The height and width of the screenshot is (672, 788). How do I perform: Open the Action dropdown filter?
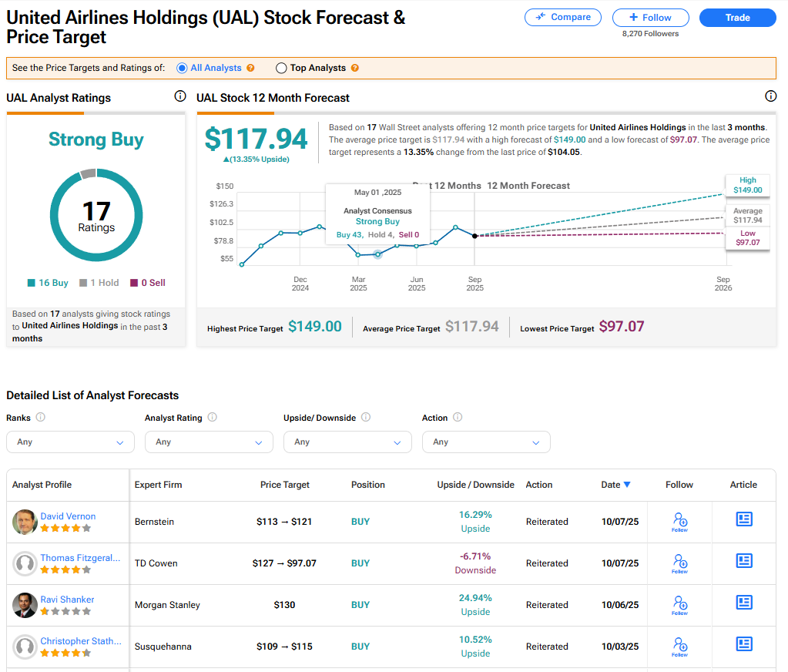(x=486, y=442)
